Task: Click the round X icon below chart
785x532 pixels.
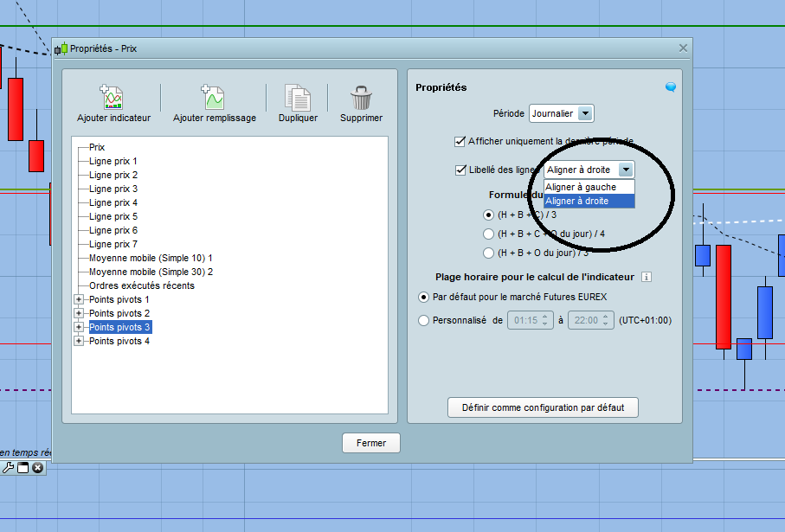Action: coord(38,468)
